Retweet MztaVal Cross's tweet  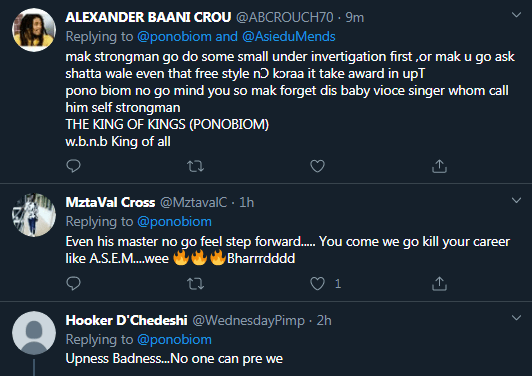click(195, 283)
